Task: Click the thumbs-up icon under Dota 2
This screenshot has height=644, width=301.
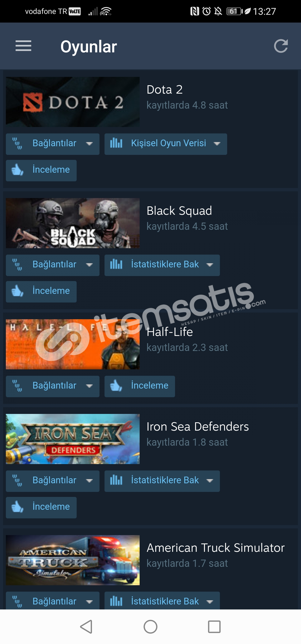Action: 17,170
